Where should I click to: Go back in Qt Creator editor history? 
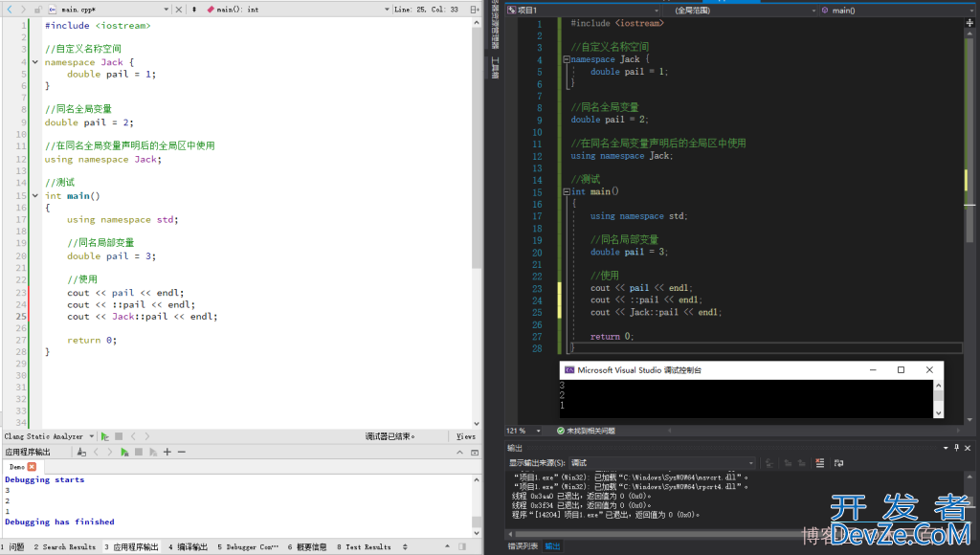[10, 10]
